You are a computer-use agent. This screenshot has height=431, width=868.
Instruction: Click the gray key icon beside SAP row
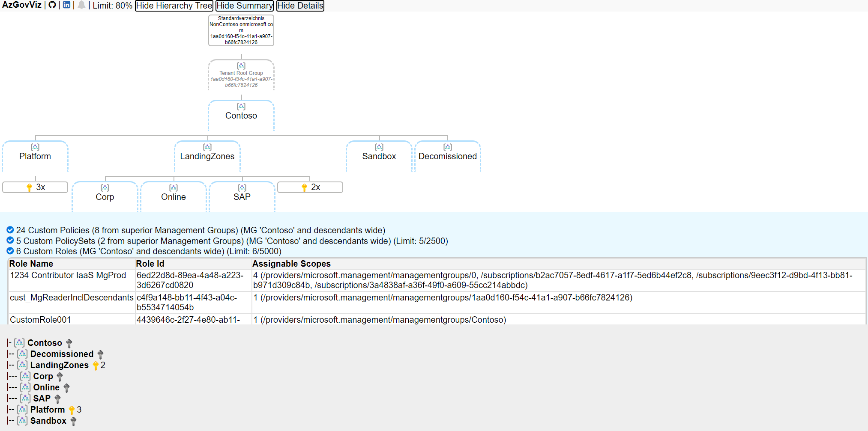point(57,399)
